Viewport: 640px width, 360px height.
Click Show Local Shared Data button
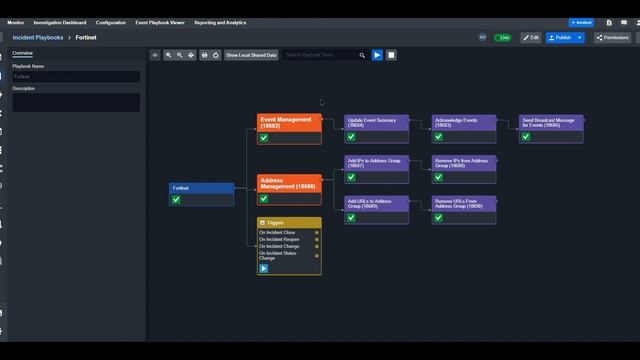(251, 55)
